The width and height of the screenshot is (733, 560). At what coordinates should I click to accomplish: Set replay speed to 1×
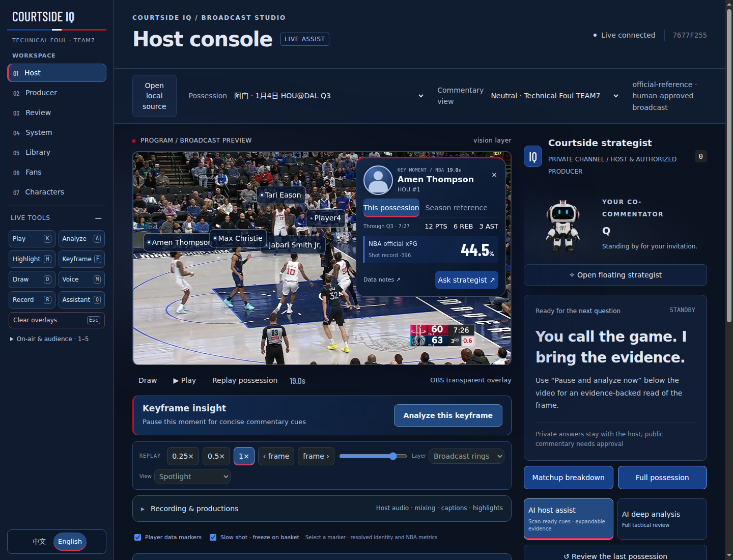click(244, 456)
